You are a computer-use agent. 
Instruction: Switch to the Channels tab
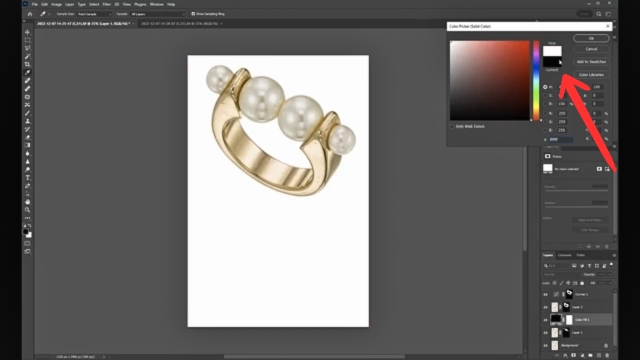[x=564, y=256]
